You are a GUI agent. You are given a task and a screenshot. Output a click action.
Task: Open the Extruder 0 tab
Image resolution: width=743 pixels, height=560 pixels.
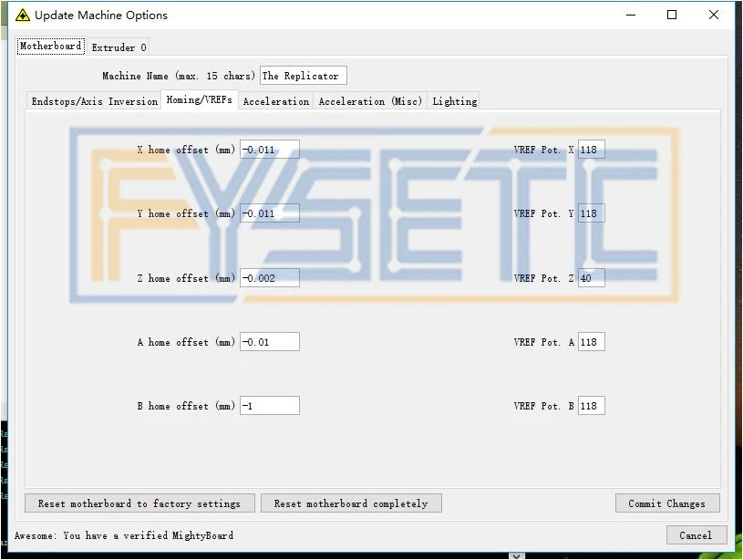(119, 47)
